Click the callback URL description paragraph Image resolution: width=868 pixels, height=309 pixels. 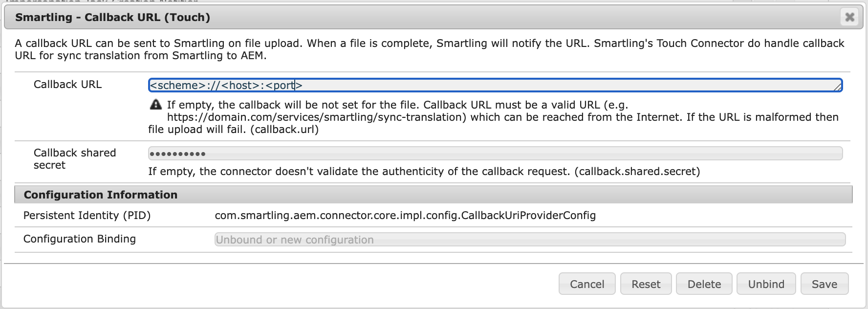click(x=430, y=49)
